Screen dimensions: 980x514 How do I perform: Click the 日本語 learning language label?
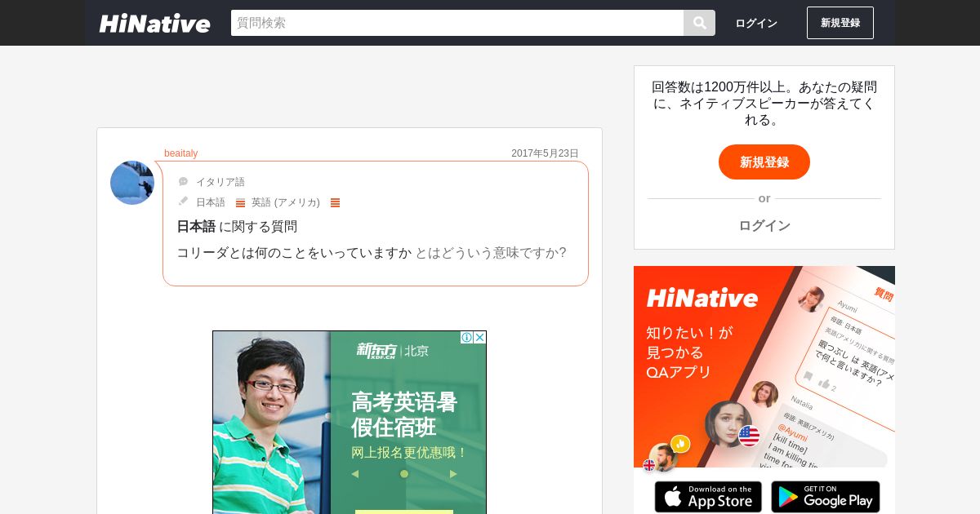(x=211, y=202)
